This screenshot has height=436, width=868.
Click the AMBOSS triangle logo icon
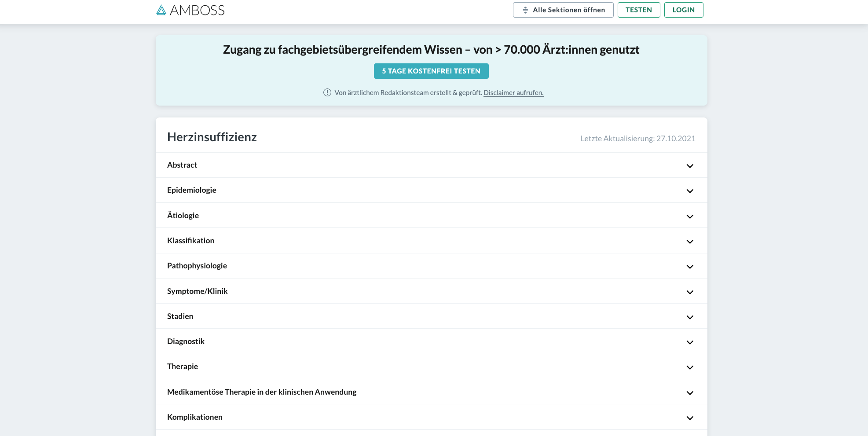coord(161,10)
